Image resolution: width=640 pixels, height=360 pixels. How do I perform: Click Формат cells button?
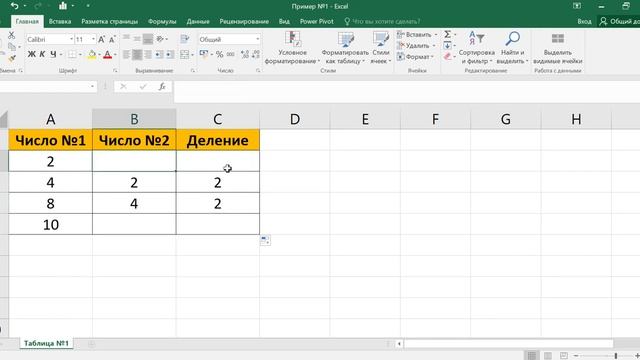[415, 57]
